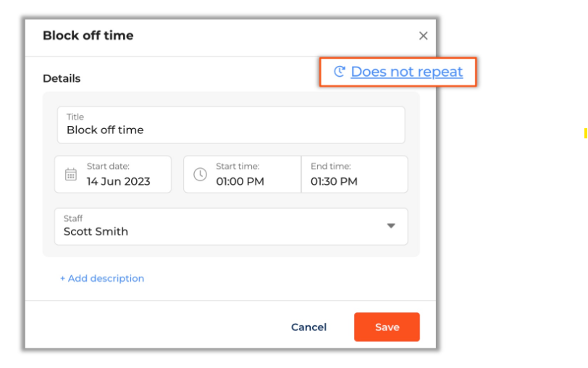Click the small Title field label
Image resolution: width=588 pixels, height=368 pixels.
pos(75,117)
